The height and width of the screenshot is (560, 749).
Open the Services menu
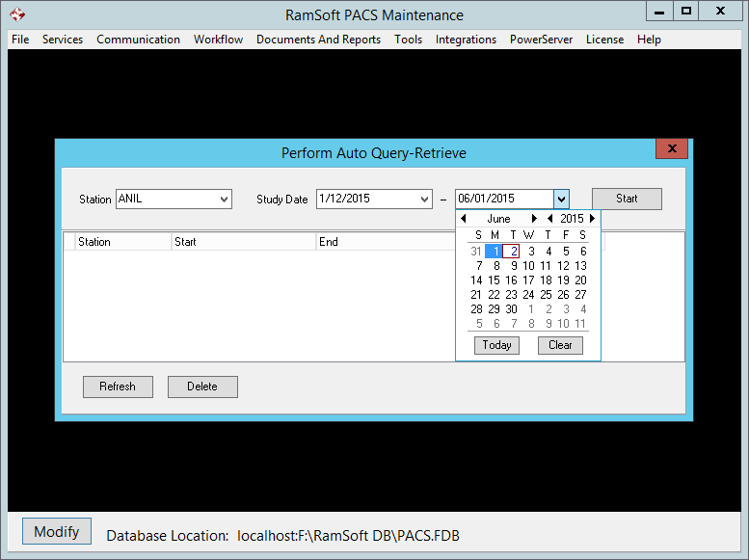[x=63, y=40]
